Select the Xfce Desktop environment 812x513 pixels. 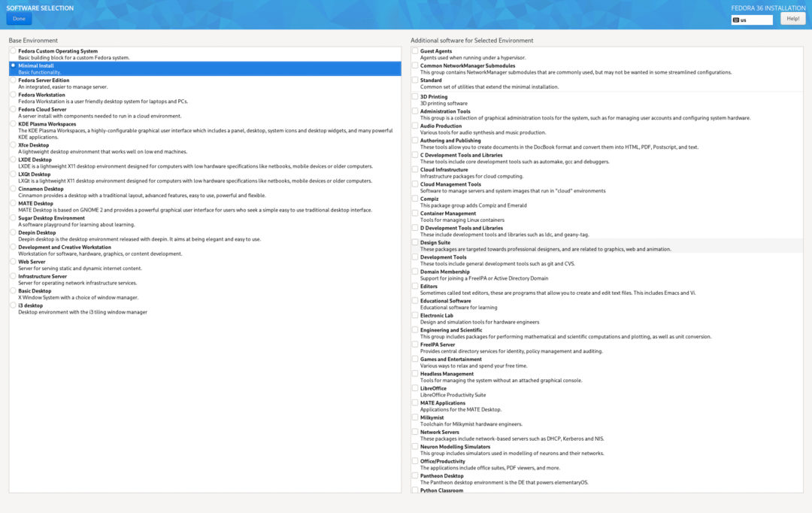coord(13,144)
